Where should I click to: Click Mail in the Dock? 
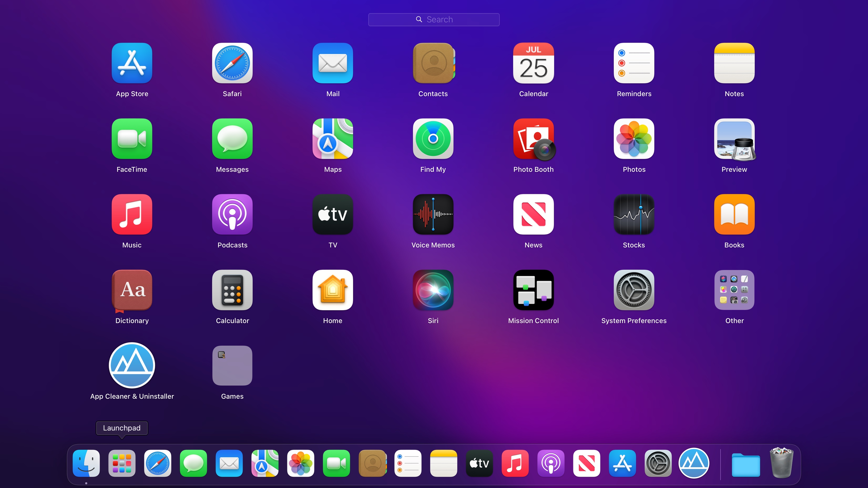[229, 463]
